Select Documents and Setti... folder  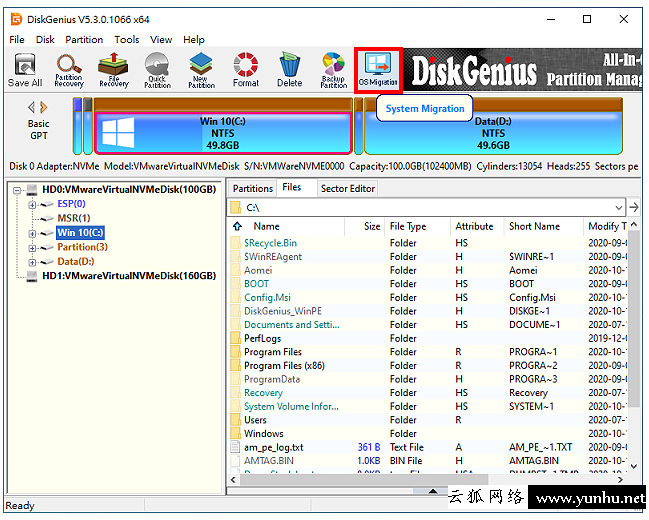pos(292,325)
